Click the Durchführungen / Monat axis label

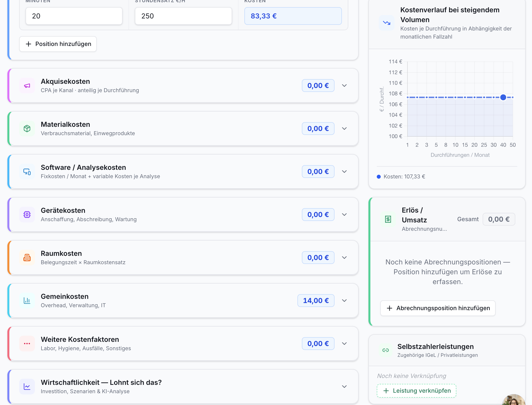tap(460, 155)
